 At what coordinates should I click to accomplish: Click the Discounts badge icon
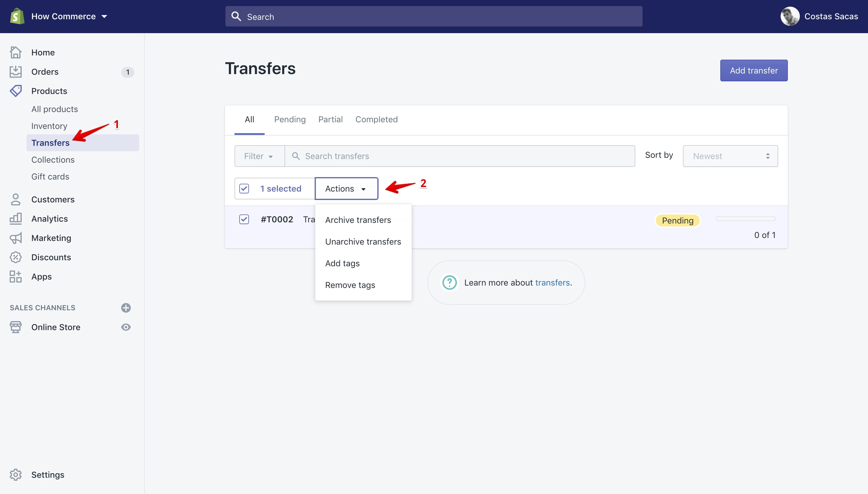tap(16, 257)
